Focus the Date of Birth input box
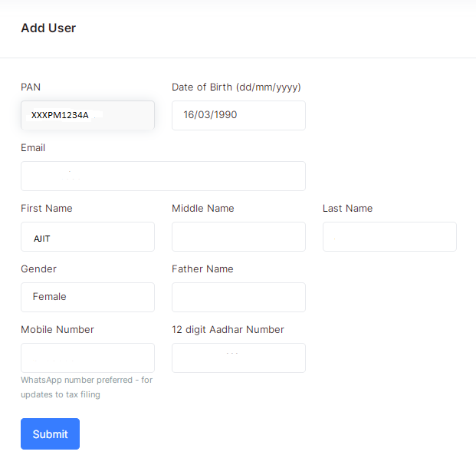The height and width of the screenshot is (468, 476). 238,115
